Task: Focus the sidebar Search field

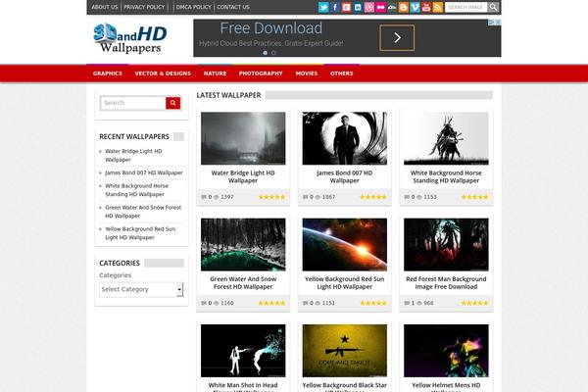Action: pyautogui.click(x=133, y=103)
